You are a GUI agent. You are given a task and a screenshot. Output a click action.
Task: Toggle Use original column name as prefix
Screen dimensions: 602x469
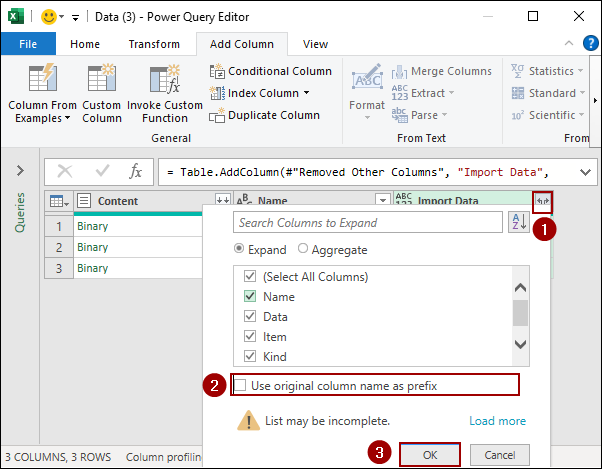[x=241, y=385]
